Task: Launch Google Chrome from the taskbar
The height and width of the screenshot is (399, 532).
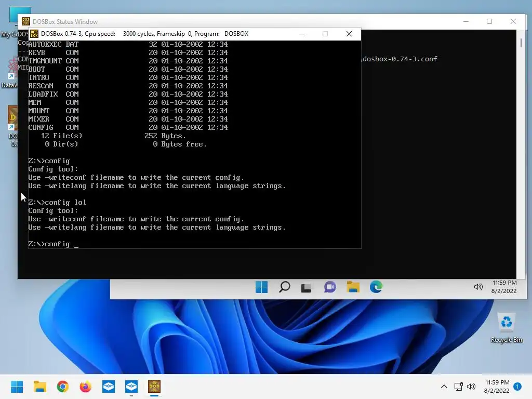Action: 63,387
